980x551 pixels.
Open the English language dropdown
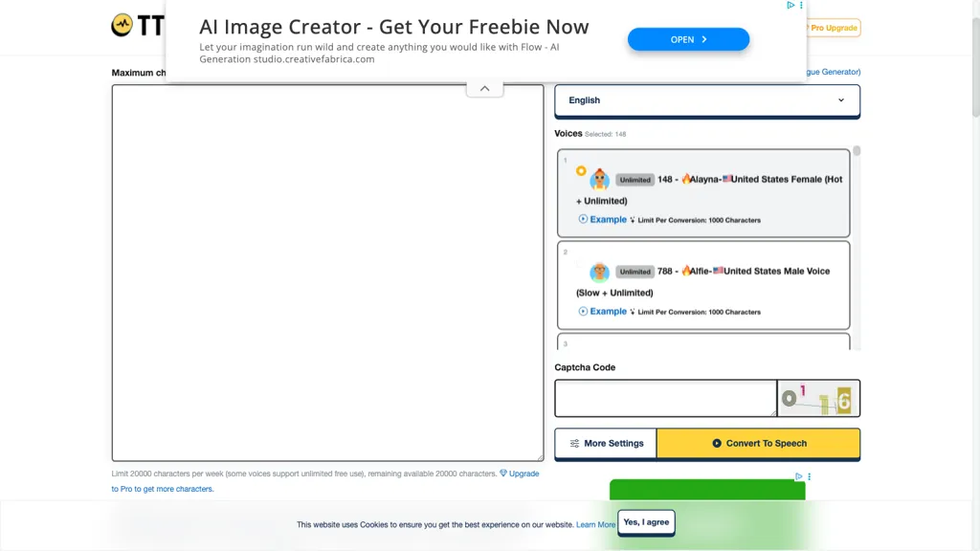(706, 100)
